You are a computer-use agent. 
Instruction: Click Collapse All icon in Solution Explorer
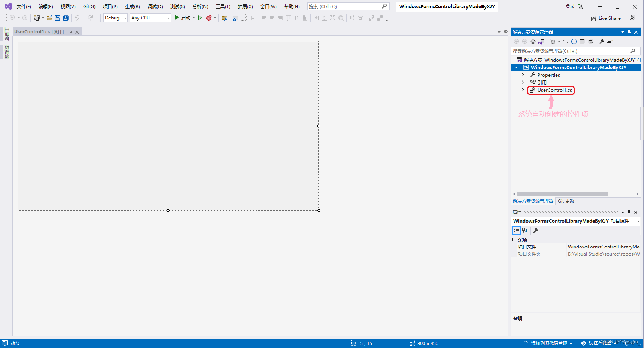click(582, 42)
